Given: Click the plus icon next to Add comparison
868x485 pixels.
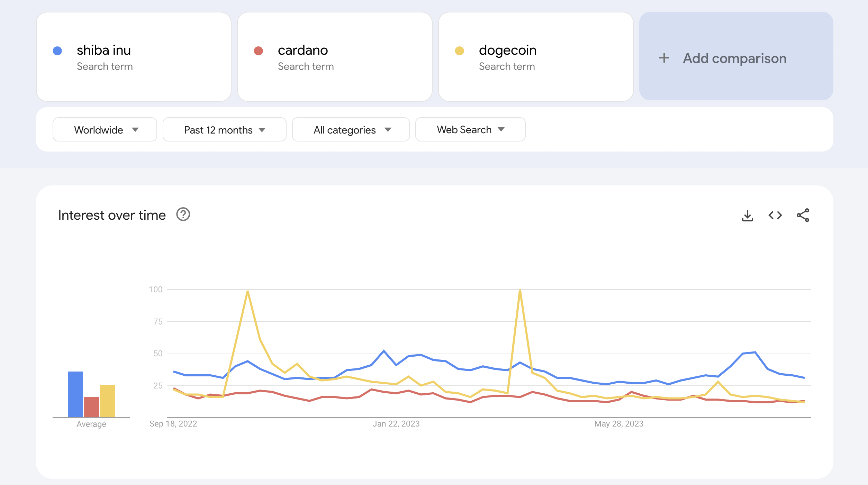Looking at the screenshot, I should [x=664, y=58].
